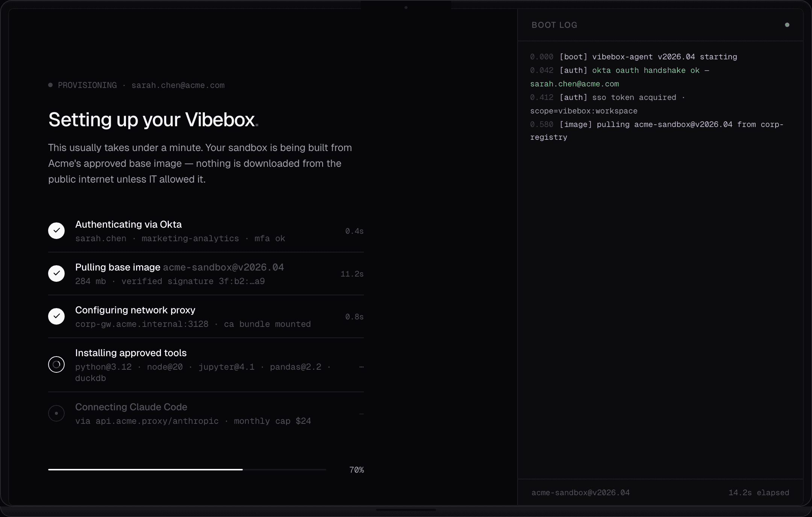
Task: Click the pending circle beside Connecting Claude Code
Action: coord(56,413)
